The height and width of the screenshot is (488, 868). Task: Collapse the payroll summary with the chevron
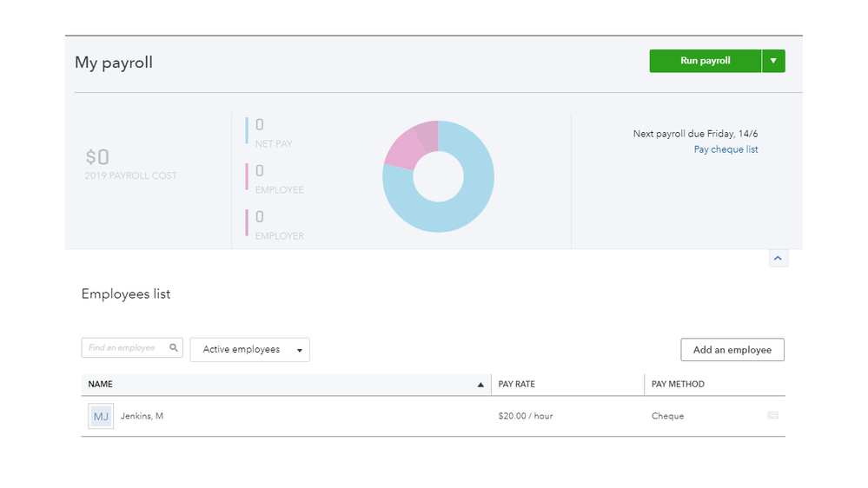click(x=779, y=258)
